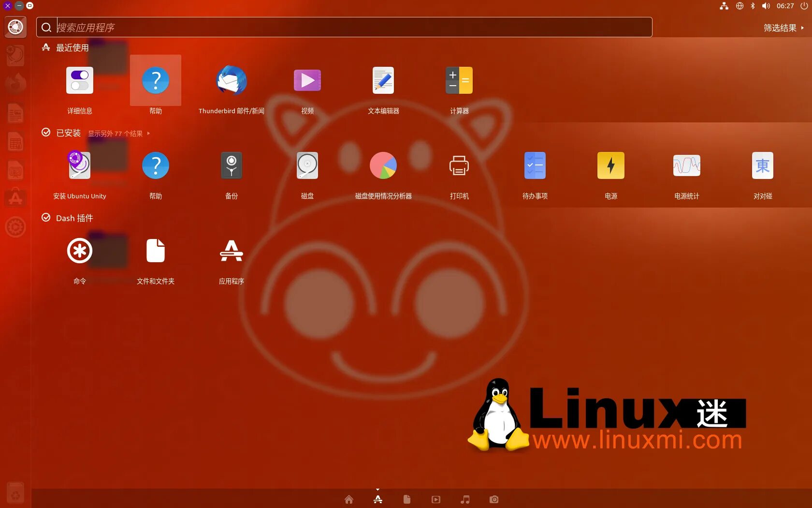812x508 pixels.
Task: Switch to the Files lens tab
Action: (x=407, y=499)
